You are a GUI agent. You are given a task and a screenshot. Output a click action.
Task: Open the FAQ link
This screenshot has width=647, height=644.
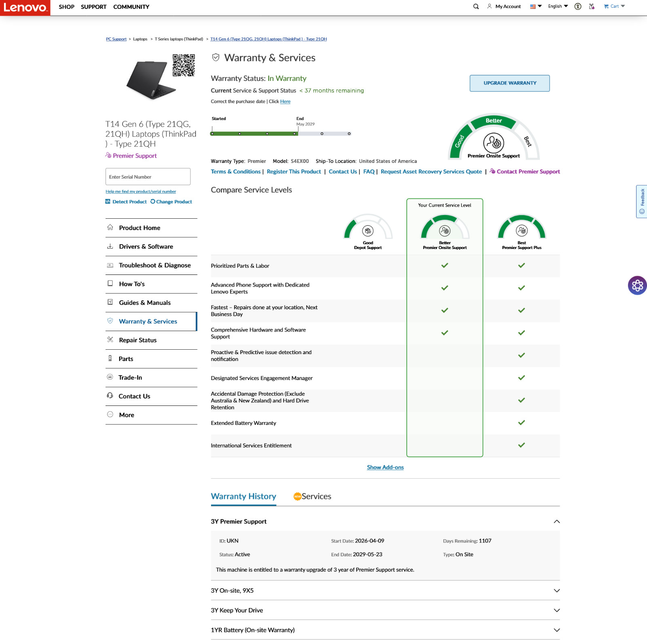click(x=369, y=172)
